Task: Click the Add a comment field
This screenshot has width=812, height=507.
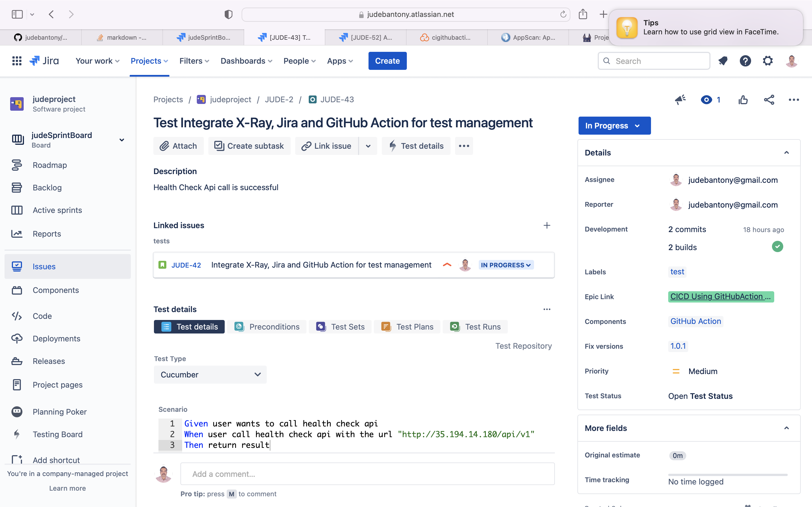Action: 367,474
